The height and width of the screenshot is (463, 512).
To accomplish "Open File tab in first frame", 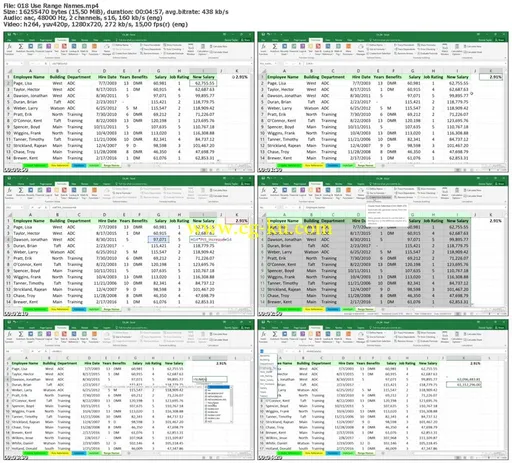I will (9, 40).
